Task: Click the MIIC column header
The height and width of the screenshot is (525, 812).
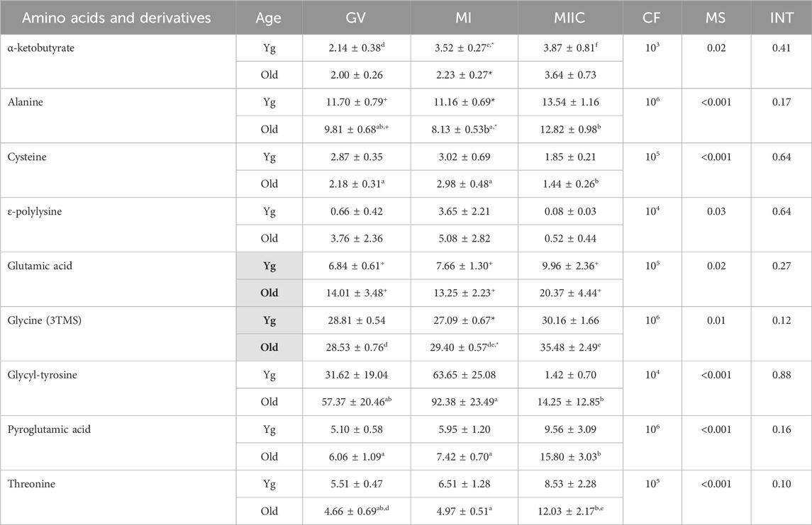Action: [569, 18]
